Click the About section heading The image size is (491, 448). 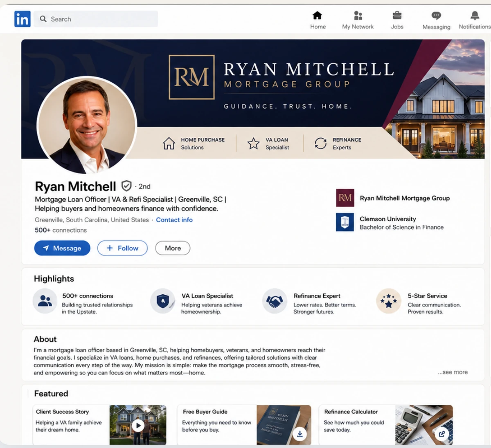(45, 339)
